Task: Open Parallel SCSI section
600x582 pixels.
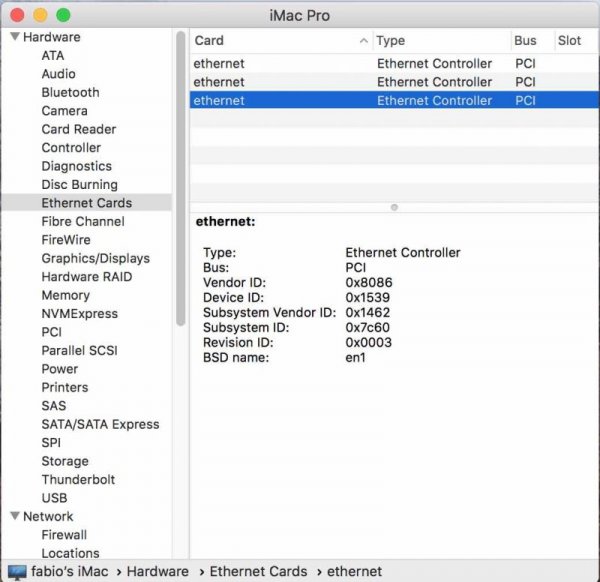Action: (79, 351)
